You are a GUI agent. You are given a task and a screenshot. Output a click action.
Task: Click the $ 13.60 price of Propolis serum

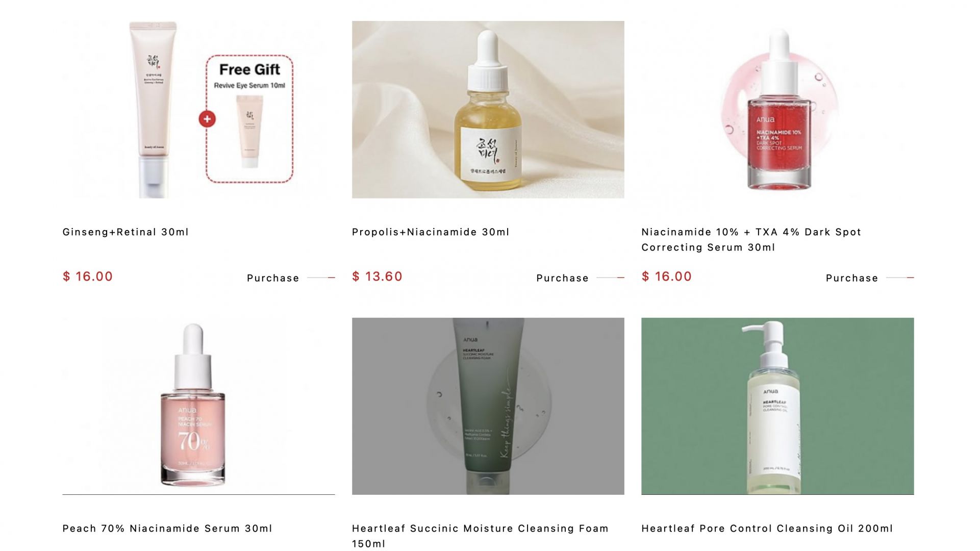pyautogui.click(x=377, y=277)
